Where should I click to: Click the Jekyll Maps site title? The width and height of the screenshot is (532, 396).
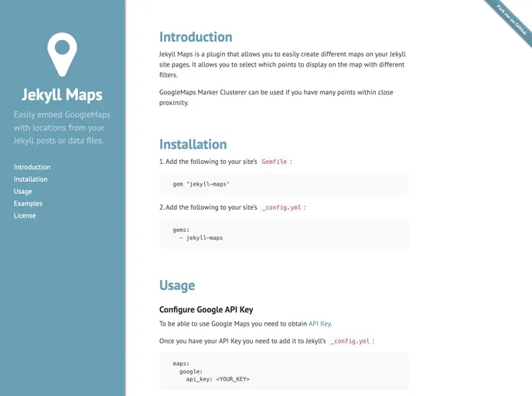tap(62, 94)
